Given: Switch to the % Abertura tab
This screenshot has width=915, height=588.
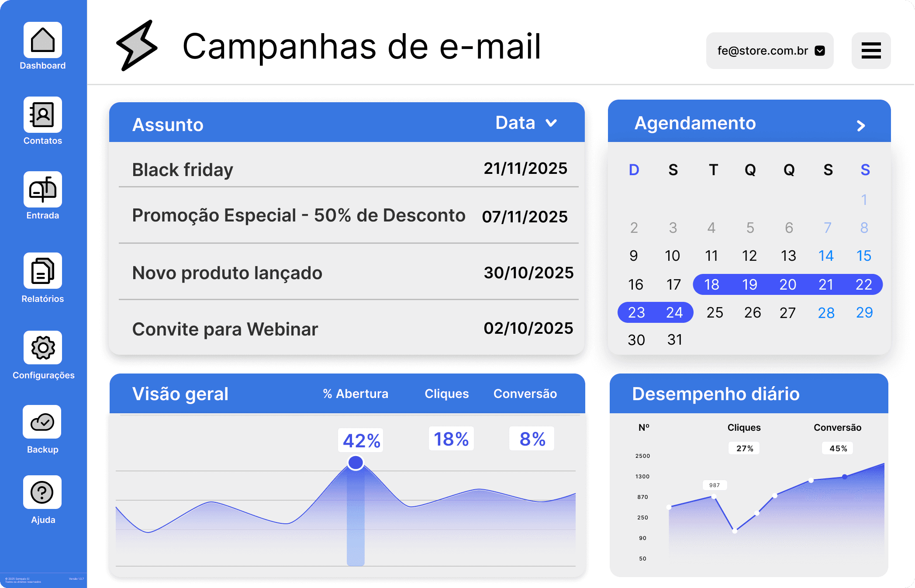Looking at the screenshot, I should (356, 394).
